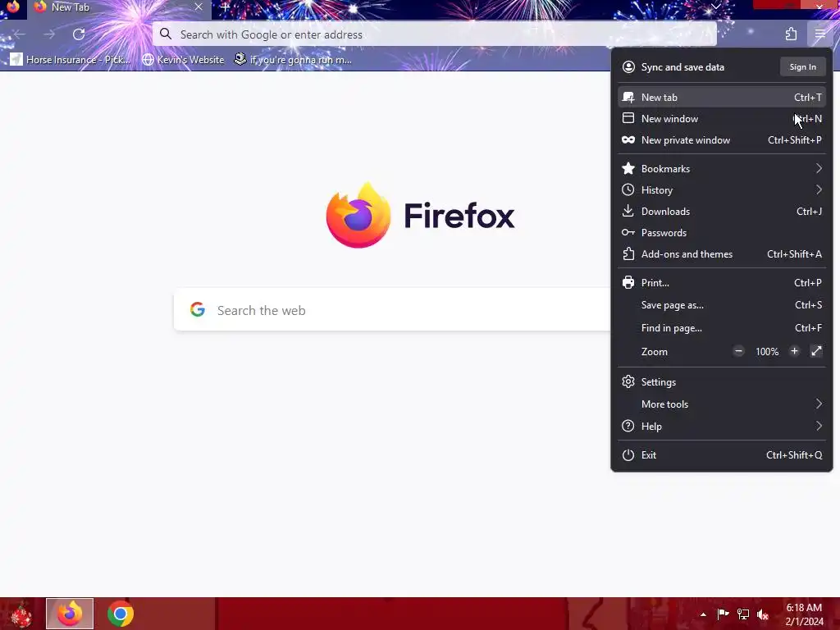This screenshot has height=630, width=840.
Task: Close the New Tab tab
Action: pyautogui.click(x=199, y=7)
